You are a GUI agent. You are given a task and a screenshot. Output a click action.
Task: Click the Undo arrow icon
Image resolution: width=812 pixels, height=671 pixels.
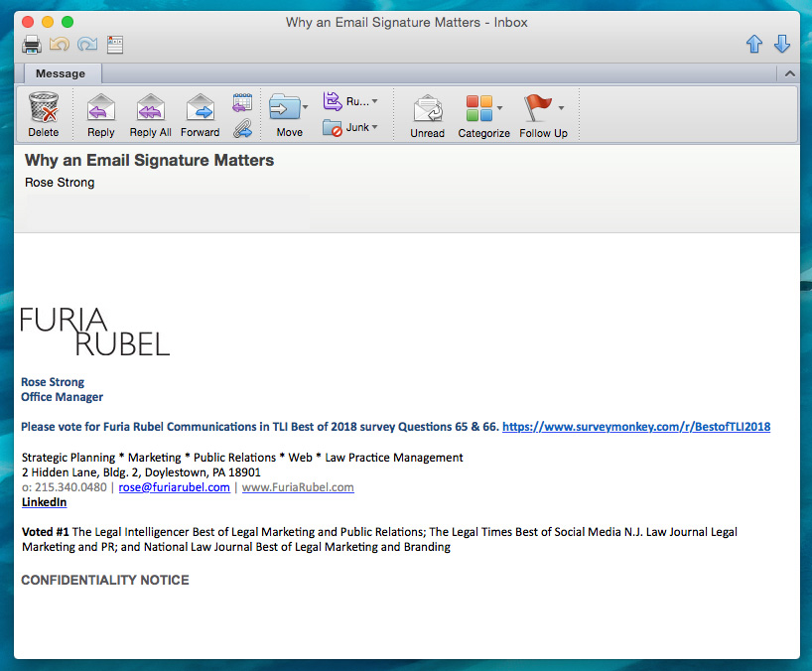(x=60, y=44)
